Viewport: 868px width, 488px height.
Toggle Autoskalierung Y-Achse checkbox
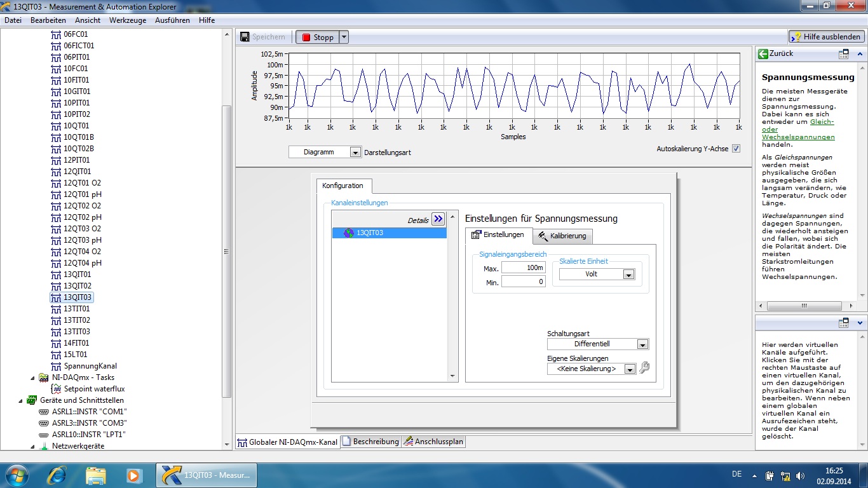(x=736, y=149)
